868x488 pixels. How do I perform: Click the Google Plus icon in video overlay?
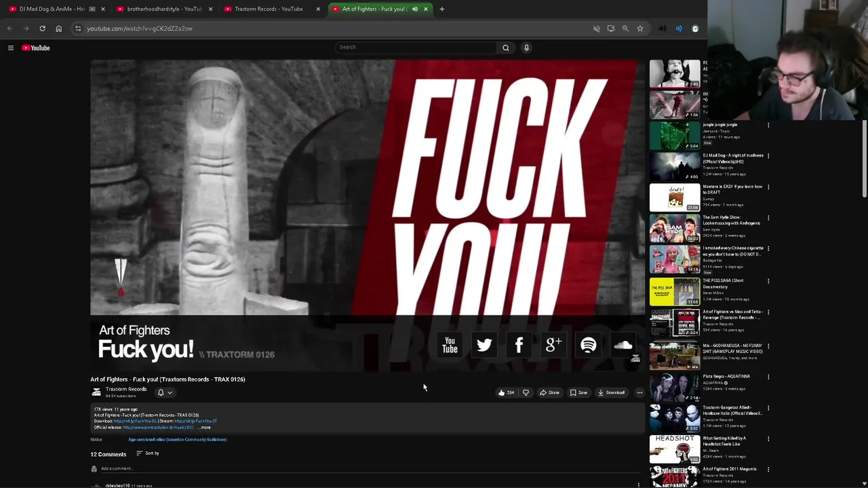553,346
